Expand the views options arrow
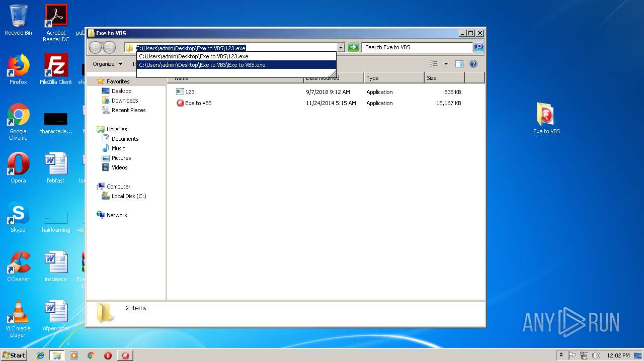Image resolution: width=644 pixels, height=362 pixels. pos(446,64)
